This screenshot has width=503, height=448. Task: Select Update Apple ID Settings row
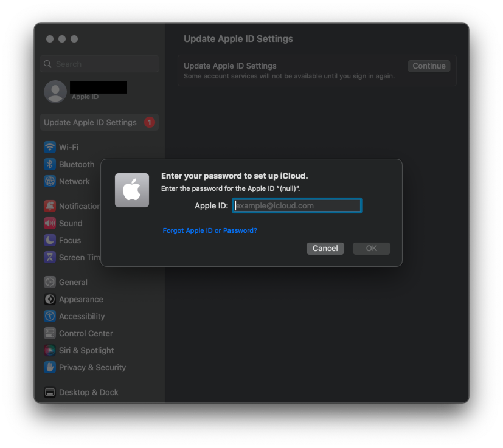coord(100,122)
